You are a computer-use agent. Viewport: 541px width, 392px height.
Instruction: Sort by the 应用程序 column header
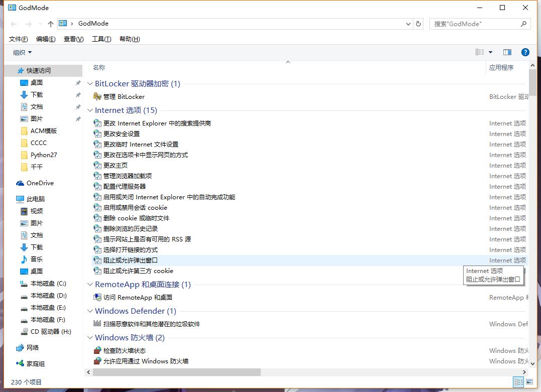(x=501, y=68)
